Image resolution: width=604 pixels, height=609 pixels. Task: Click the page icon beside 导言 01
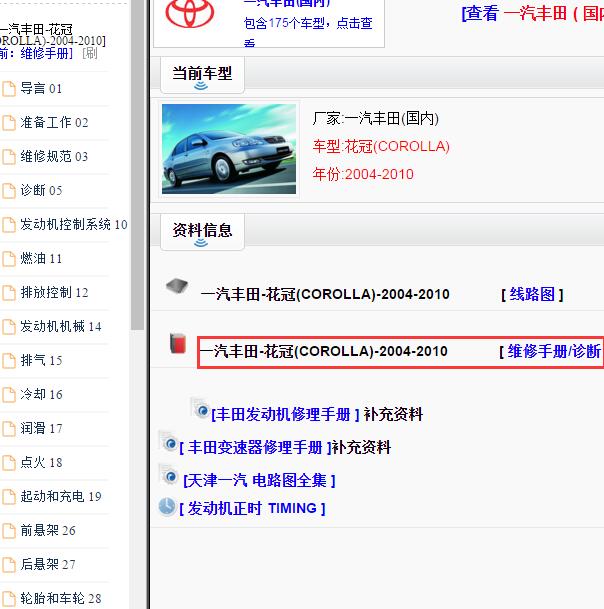point(9,89)
